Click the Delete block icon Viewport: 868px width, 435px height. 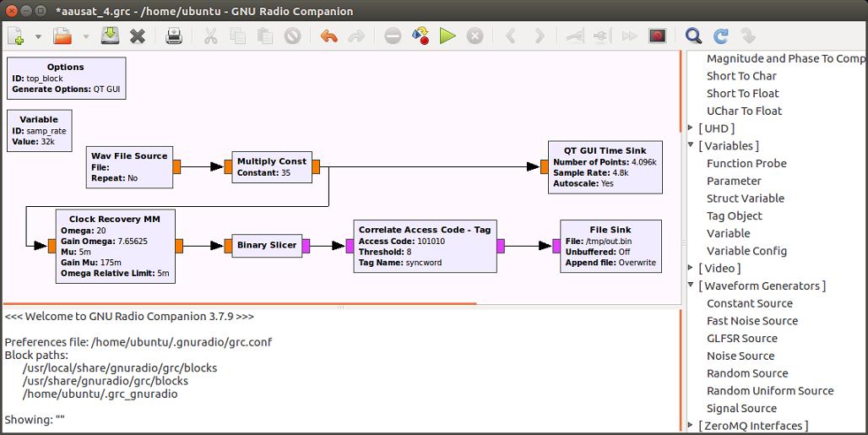[293, 36]
